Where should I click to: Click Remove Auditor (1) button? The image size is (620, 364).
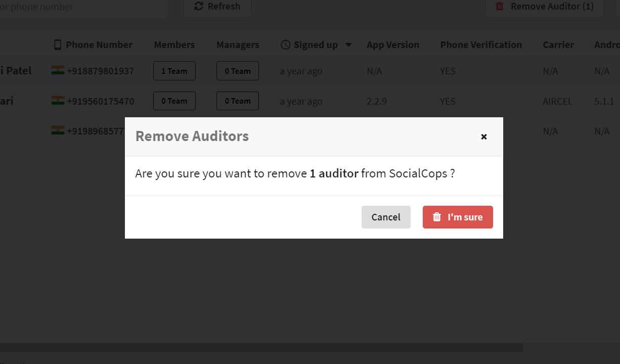(x=545, y=7)
